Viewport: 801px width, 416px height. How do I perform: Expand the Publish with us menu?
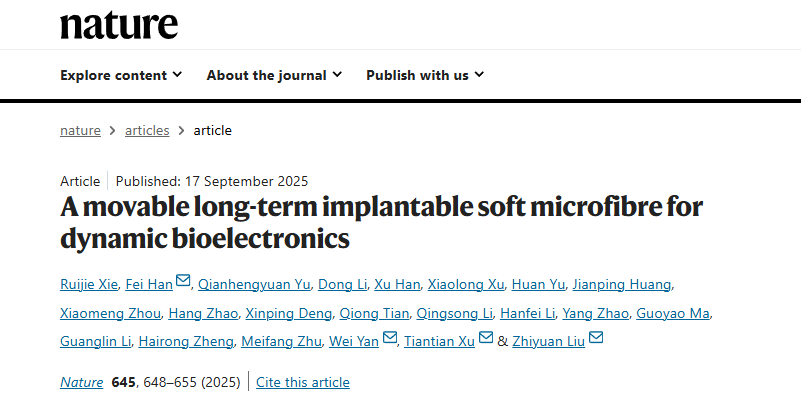tap(425, 75)
